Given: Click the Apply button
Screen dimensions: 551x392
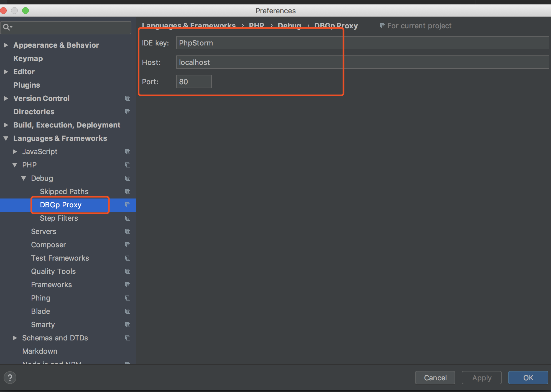Looking at the screenshot, I should [x=482, y=378].
